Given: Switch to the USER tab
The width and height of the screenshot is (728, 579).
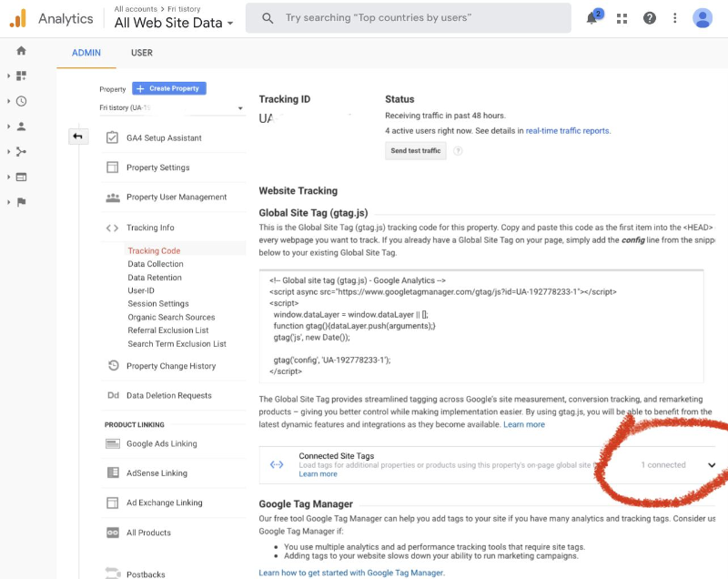Looking at the screenshot, I should [142, 53].
